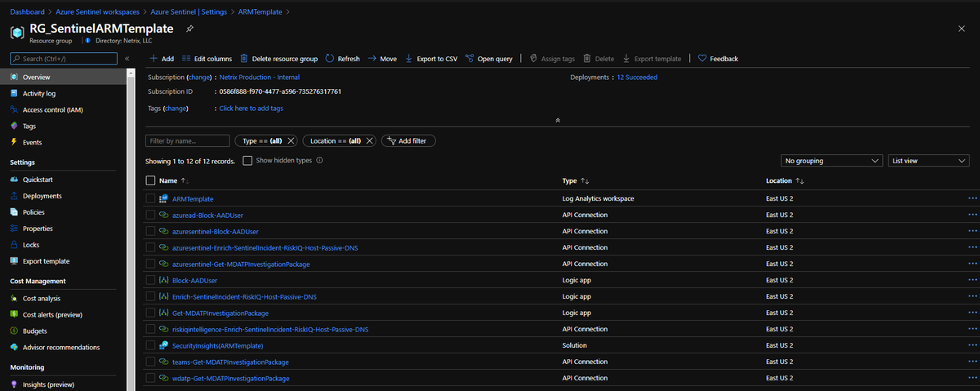Click Add in the toolbar

(161, 59)
